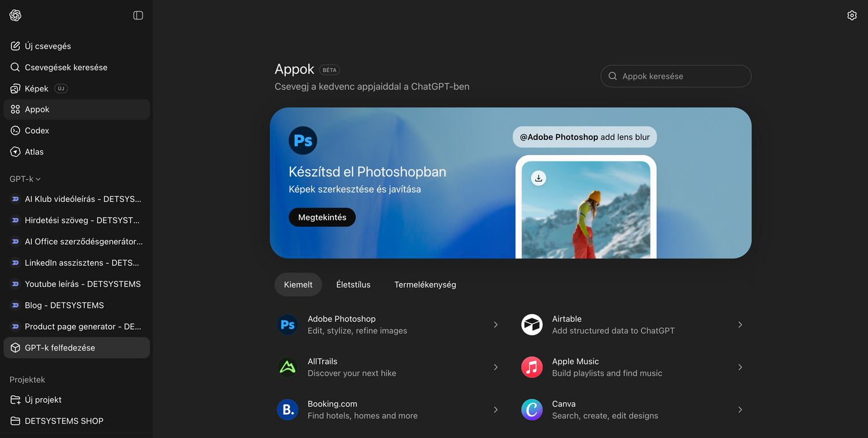
Task: Open the AllTrails app icon
Action: coord(288,367)
